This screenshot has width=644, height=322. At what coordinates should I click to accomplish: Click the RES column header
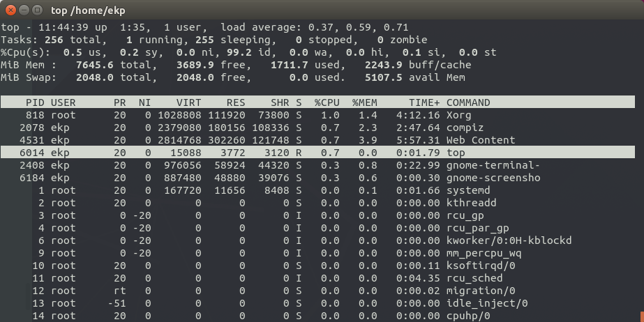pos(236,102)
